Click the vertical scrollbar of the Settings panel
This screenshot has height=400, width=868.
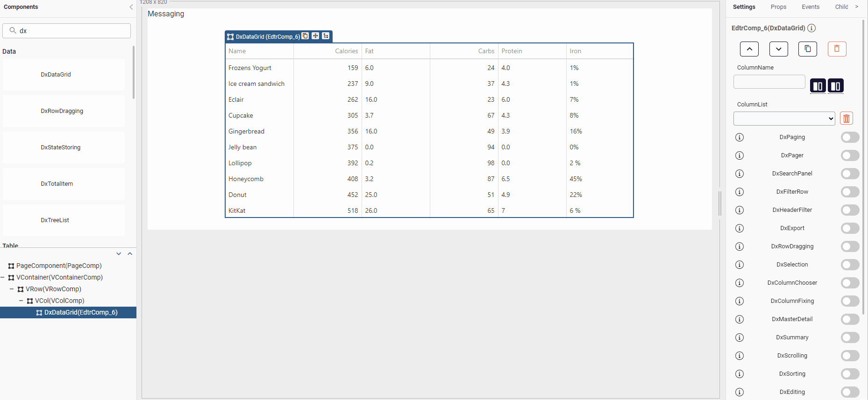click(863, 167)
